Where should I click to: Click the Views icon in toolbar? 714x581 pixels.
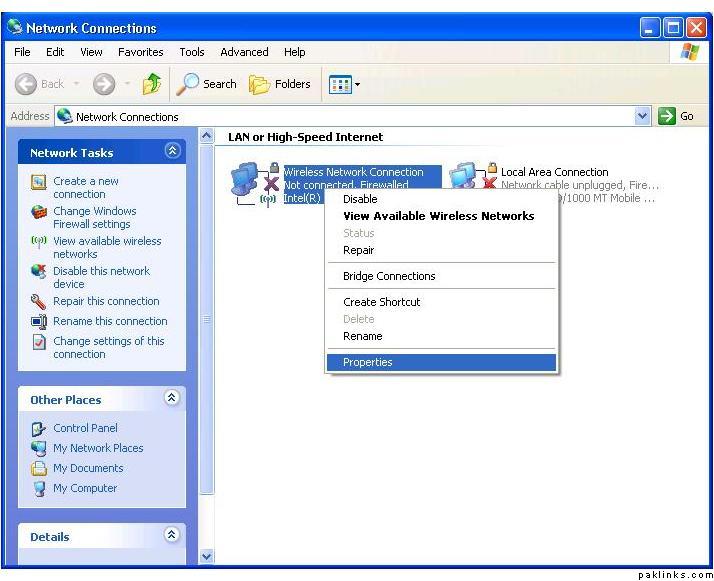(340, 84)
